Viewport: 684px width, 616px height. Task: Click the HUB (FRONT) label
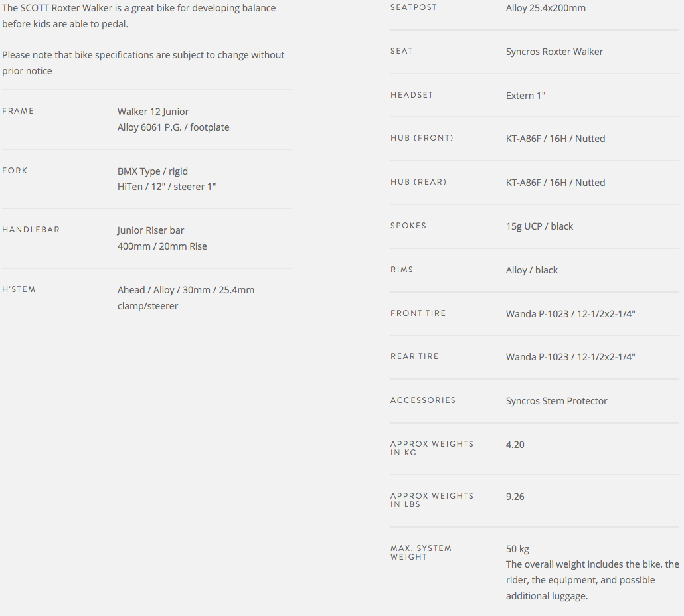[422, 138]
